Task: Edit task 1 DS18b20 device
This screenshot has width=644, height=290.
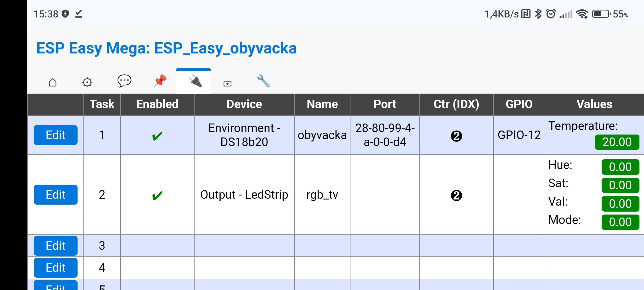Action: click(56, 135)
